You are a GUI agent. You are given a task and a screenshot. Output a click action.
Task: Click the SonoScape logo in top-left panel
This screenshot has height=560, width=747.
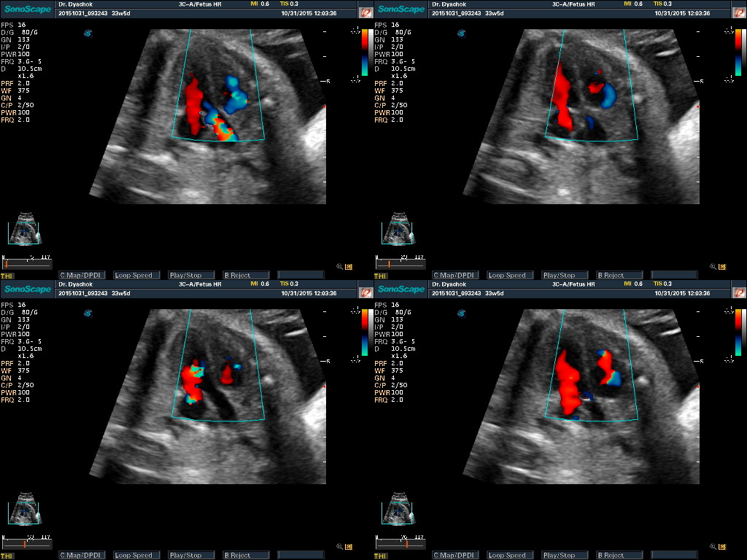tap(28, 9)
